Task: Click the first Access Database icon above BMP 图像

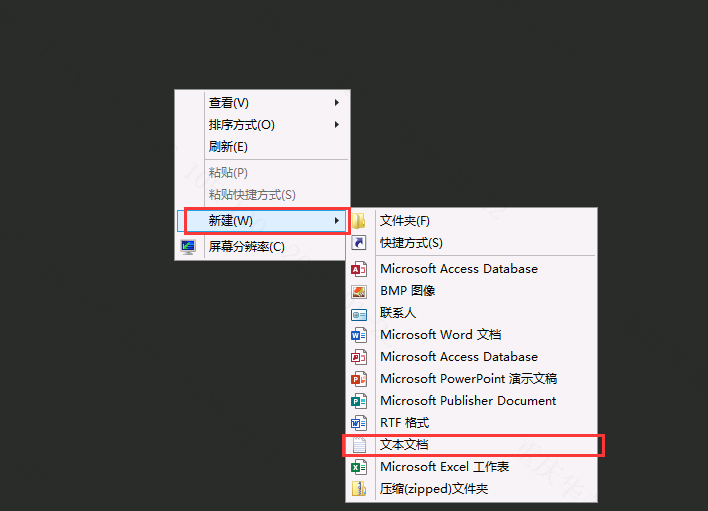Action: click(359, 269)
